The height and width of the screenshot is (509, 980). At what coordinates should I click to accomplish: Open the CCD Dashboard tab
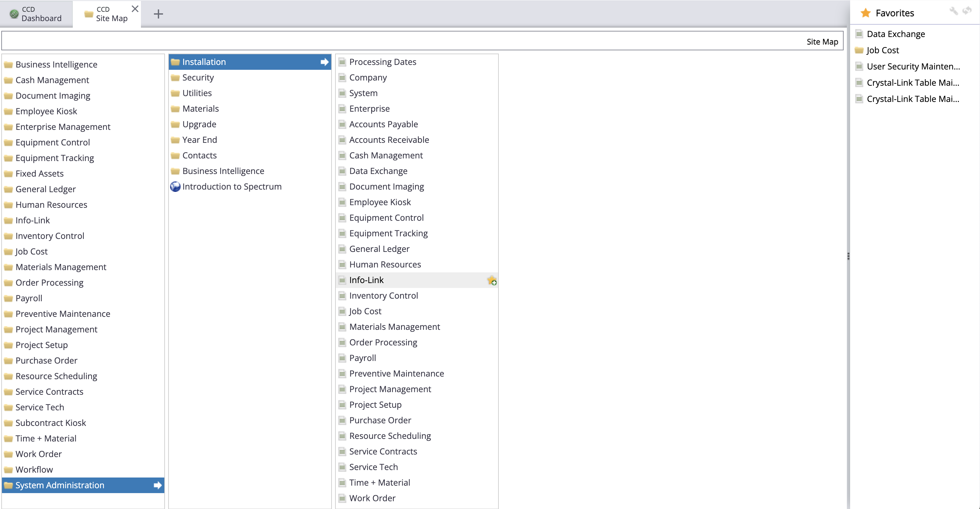(36, 14)
